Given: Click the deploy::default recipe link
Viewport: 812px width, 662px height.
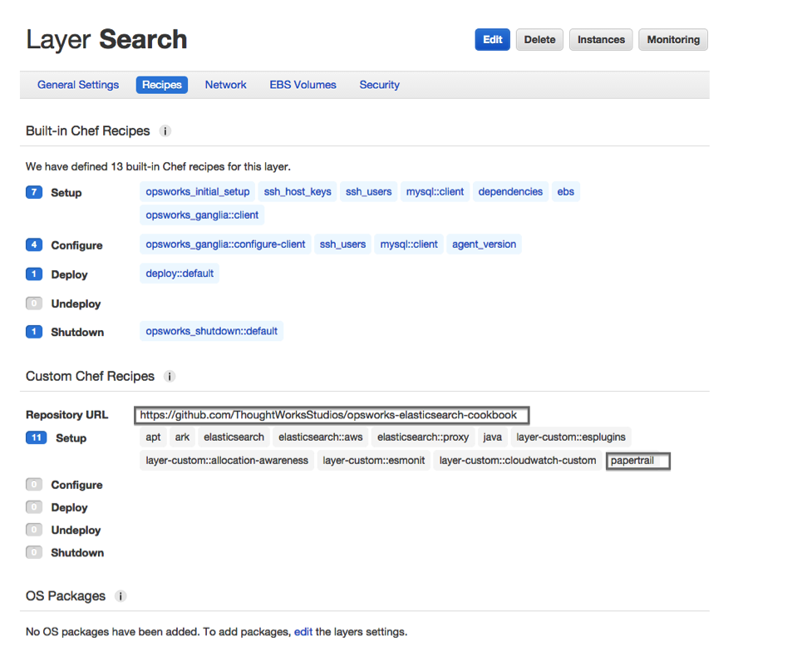Looking at the screenshot, I should click(x=180, y=274).
